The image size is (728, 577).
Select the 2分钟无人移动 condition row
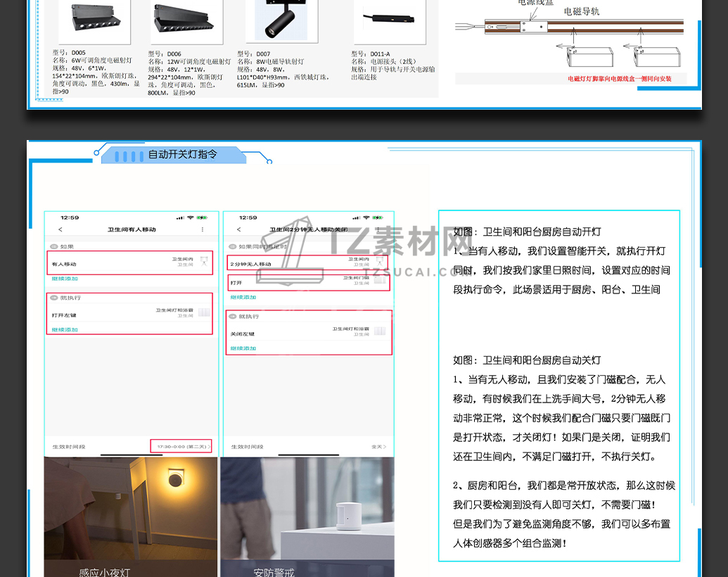308,262
